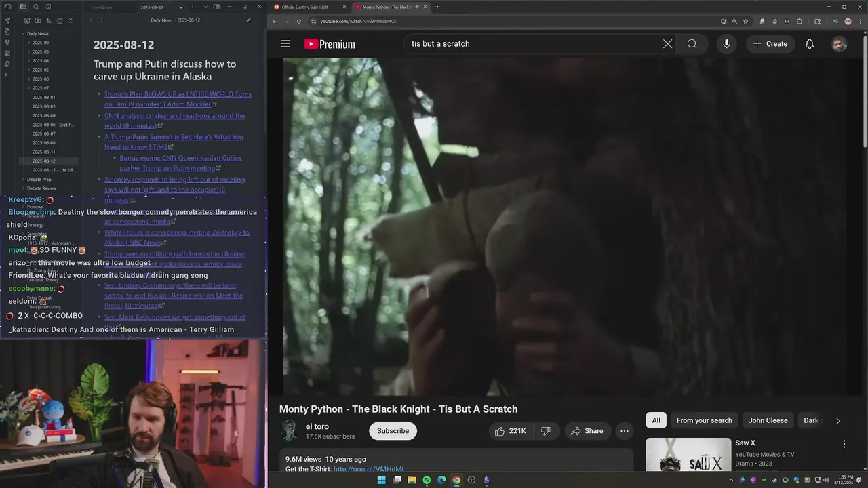Select From your search filter chip
Image resolution: width=868 pixels, height=488 pixels.
tap(704, 420)
